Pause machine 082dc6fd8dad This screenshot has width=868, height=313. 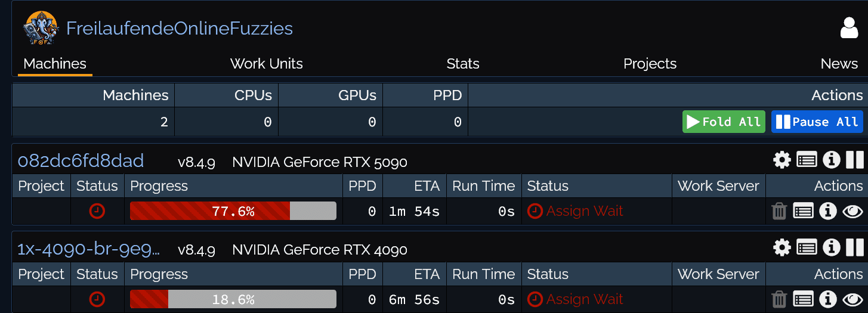tap(854, 160)
